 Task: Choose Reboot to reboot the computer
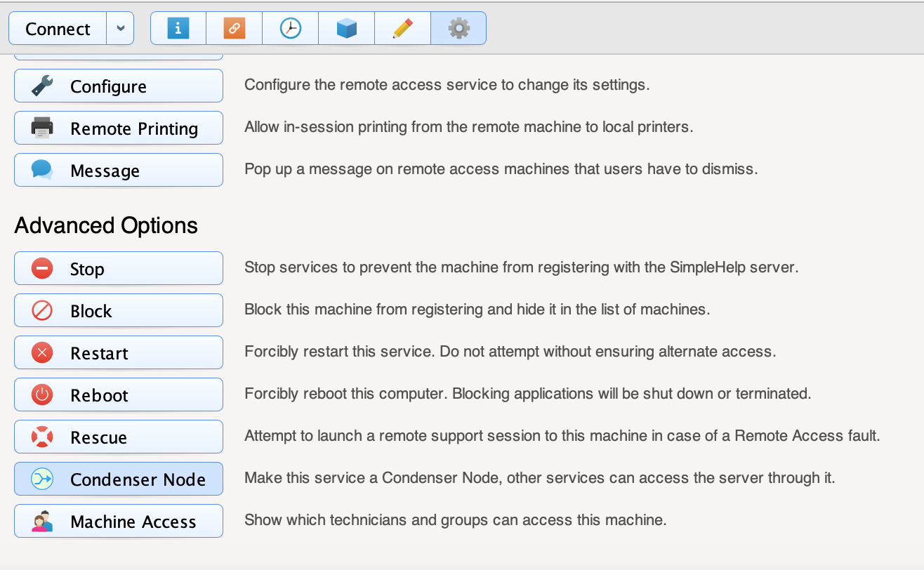point(119,395)
